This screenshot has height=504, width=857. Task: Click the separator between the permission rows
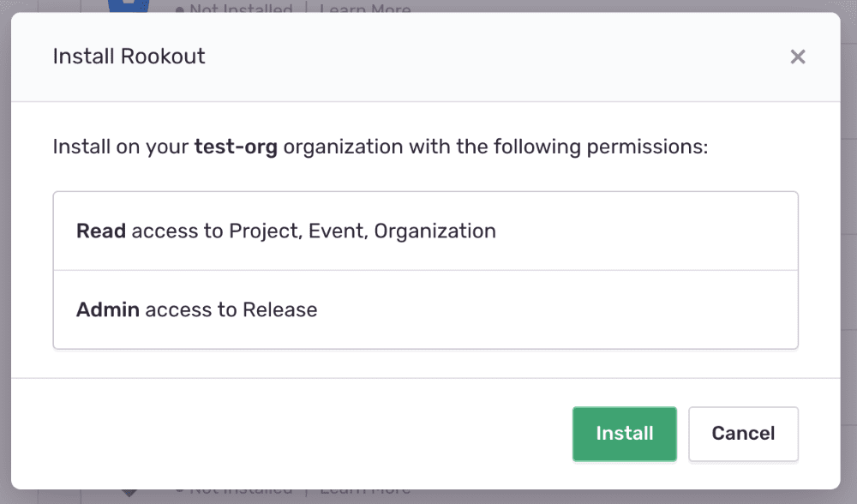[x=426, y=270]
